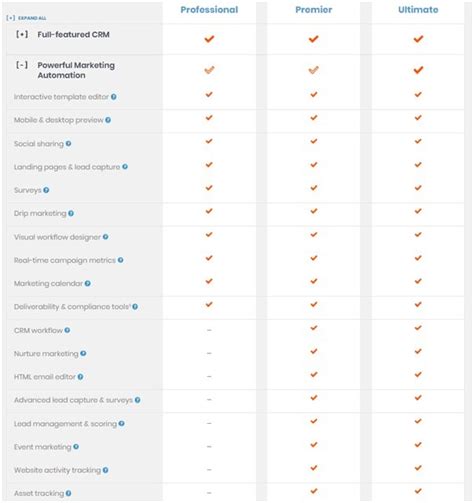The height and width of the screenshot is (503, 474).
Task: Click the Premier plan heading
Action: tap(314, 10)
